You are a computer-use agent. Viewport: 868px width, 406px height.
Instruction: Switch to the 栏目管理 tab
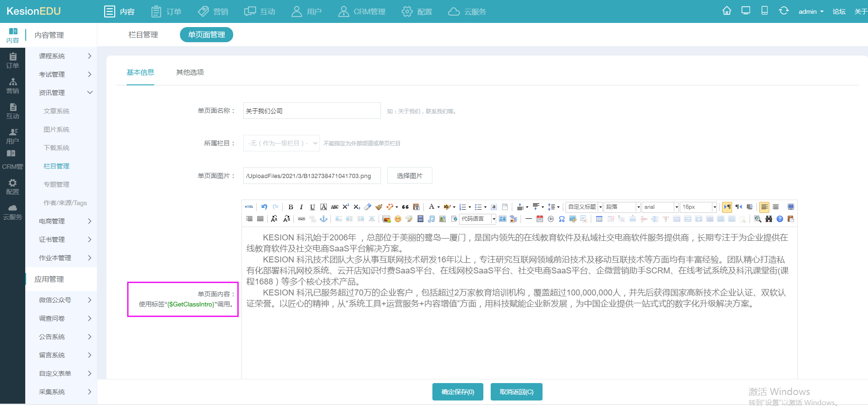click(x=143, y=35)
